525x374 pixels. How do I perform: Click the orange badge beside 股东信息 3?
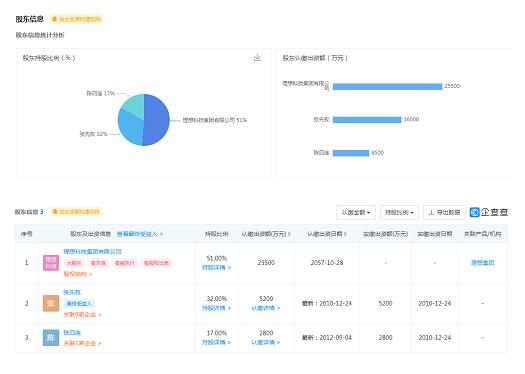click(x=76, y=212)
